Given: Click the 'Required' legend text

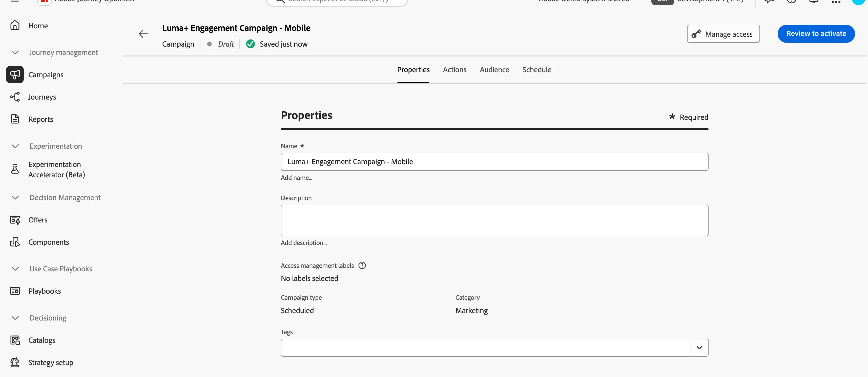Looking at the screenshot, I should [x=694, y=117].
